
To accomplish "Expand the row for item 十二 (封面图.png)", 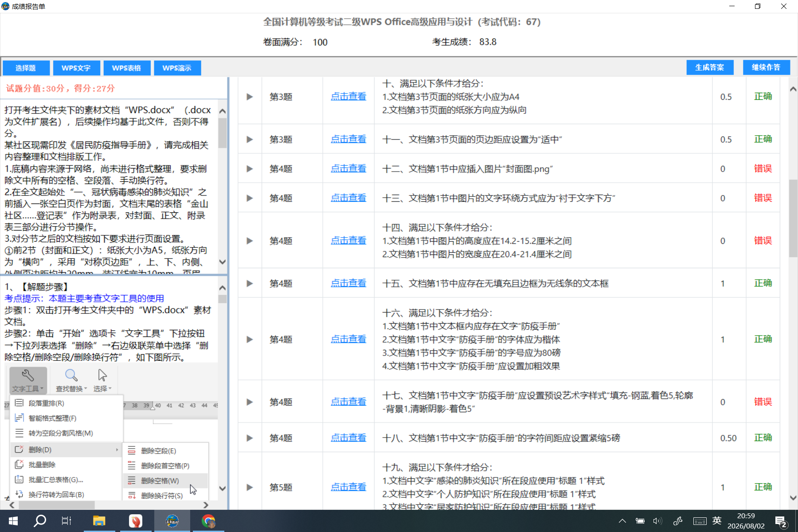I will (x=250, y=169).
